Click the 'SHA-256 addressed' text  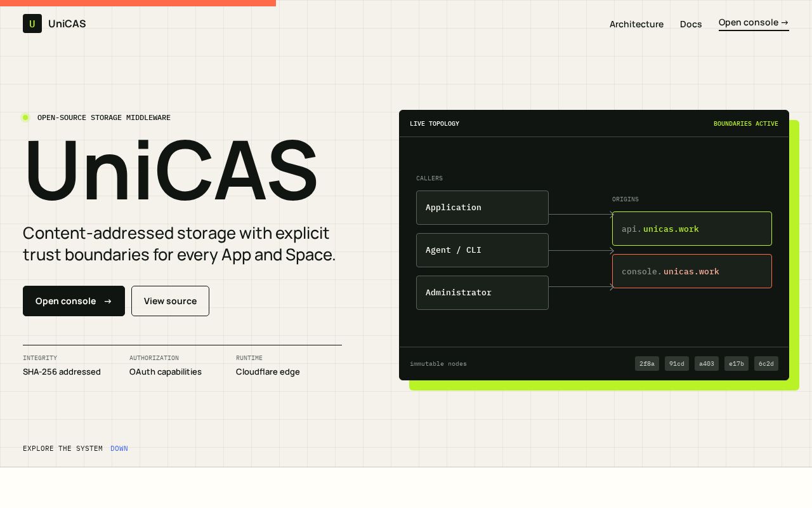[x=62, y=372]
